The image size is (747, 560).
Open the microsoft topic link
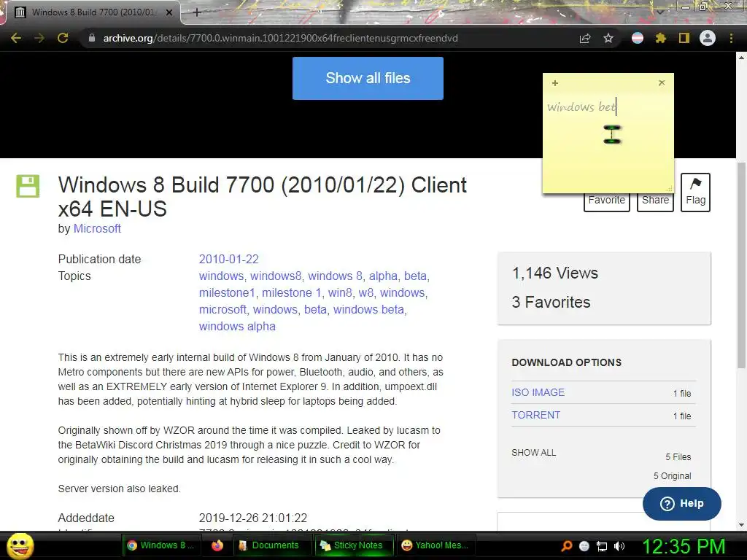(x=222, y=309)
